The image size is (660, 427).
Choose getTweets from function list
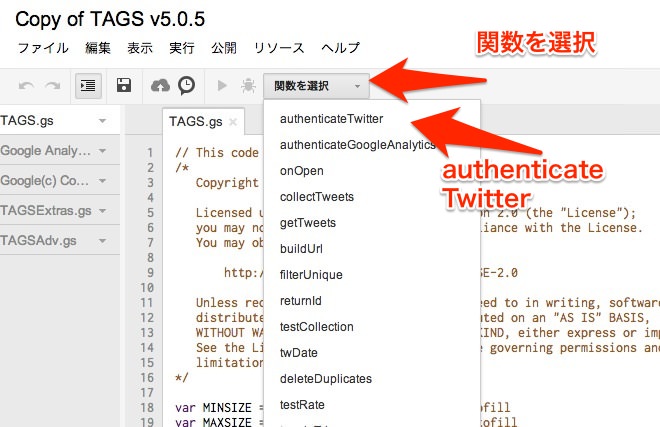(x=308, y=223)
